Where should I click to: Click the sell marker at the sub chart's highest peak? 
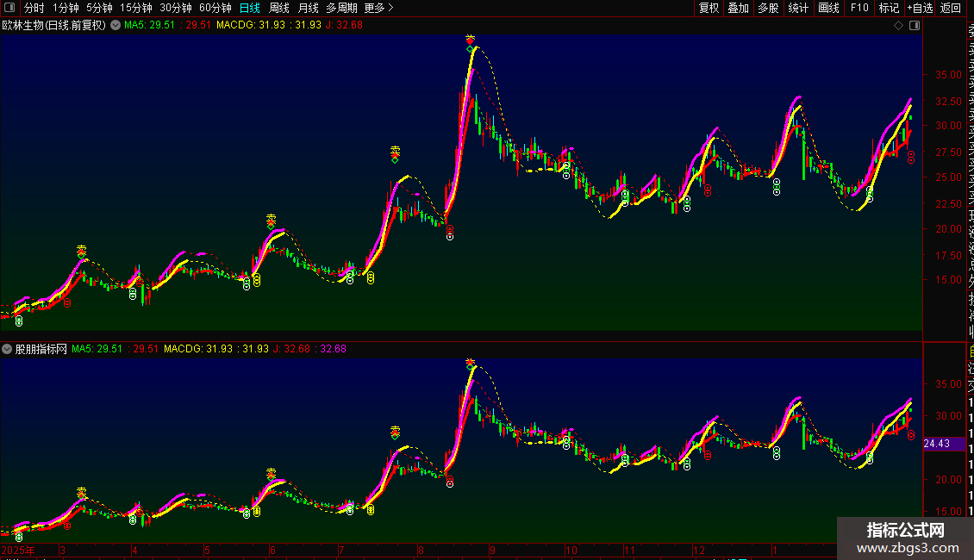click(471, 362)
